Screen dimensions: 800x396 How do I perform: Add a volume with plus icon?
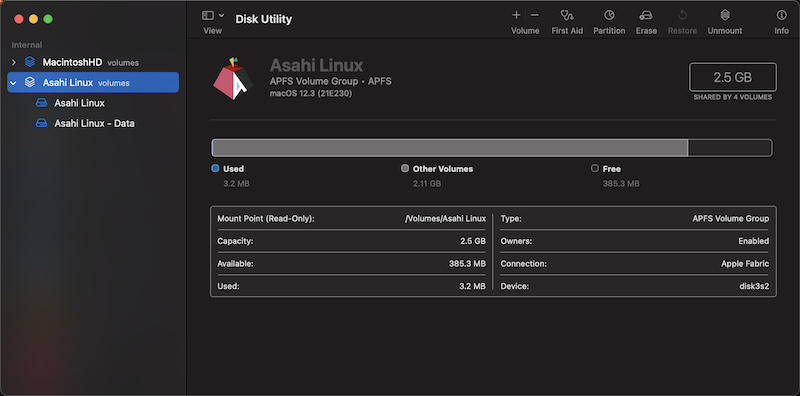pyautogui.click(x=516, y=15)
